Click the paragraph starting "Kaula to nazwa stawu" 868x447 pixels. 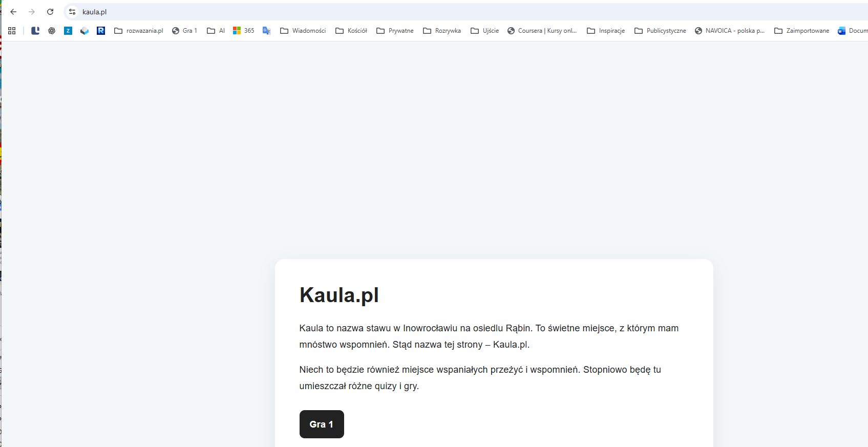tap(489, 336)
